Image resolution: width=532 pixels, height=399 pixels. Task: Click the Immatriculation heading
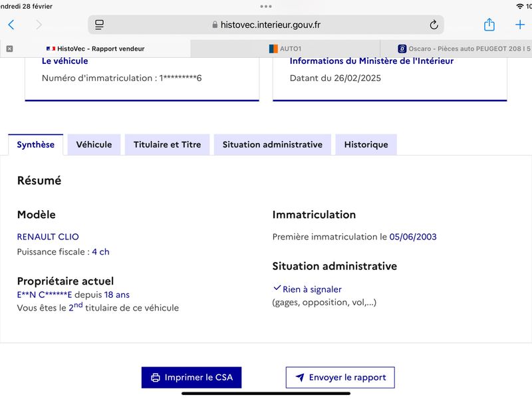click(314, 215)
